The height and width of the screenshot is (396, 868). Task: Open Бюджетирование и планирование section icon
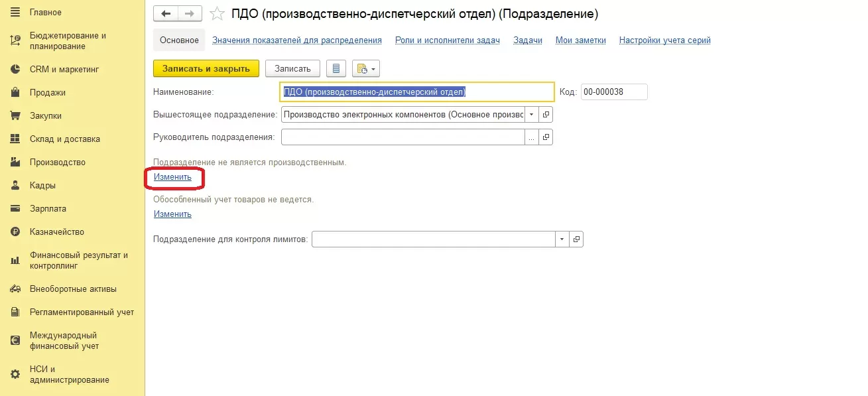[15, 41]
